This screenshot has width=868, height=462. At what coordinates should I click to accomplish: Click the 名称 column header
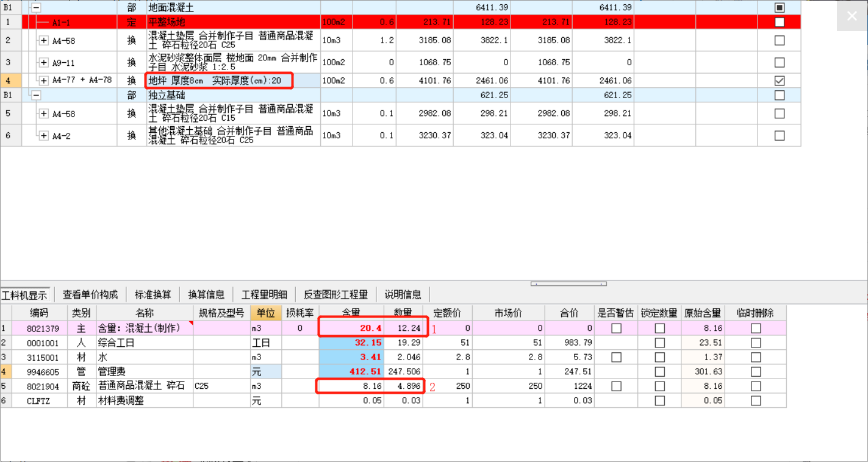click(x=145, y=313)
